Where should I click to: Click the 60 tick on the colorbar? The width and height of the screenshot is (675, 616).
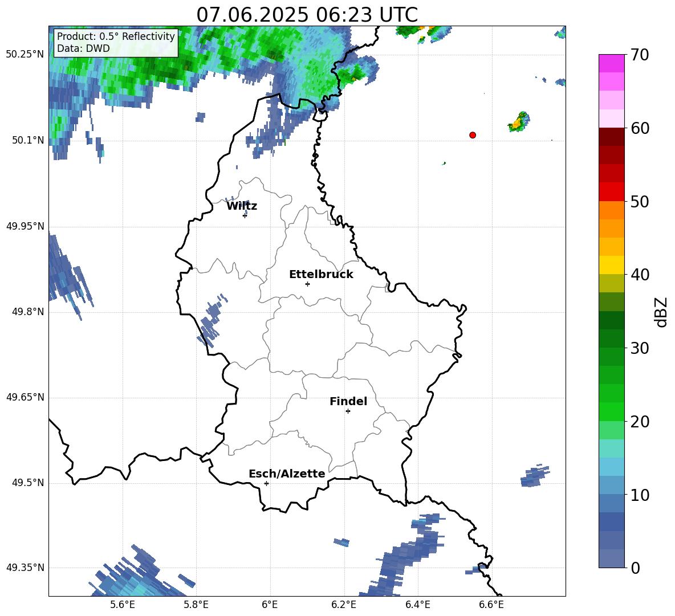click(x=639, y=128)
